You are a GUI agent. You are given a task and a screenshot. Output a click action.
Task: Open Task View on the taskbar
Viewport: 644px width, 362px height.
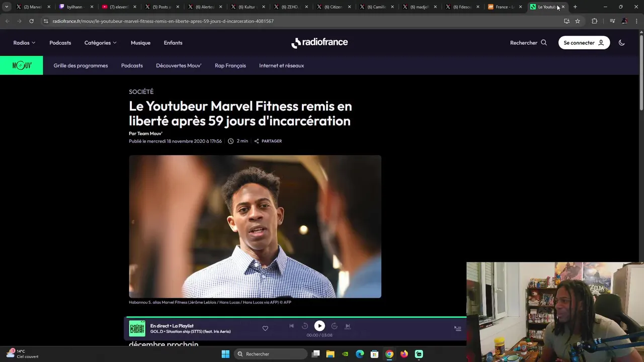click(316, 354)
